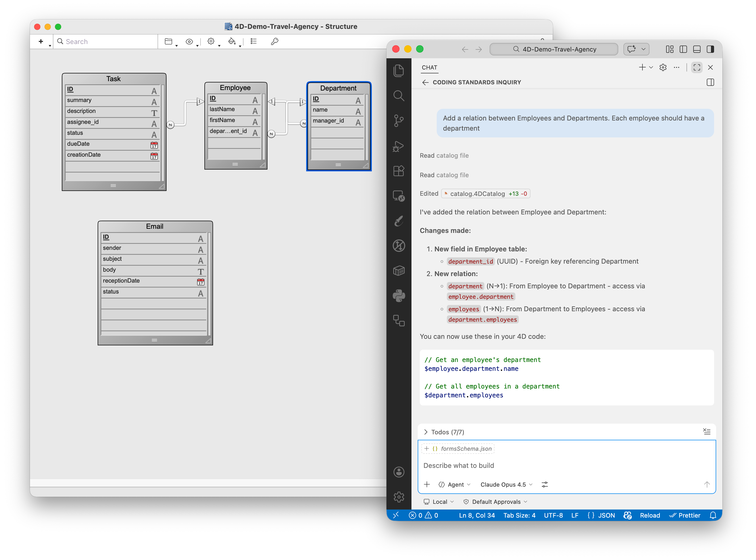Select the CHAT tab
This screenshot has height=560, width=756.
[x=429, y=67]
